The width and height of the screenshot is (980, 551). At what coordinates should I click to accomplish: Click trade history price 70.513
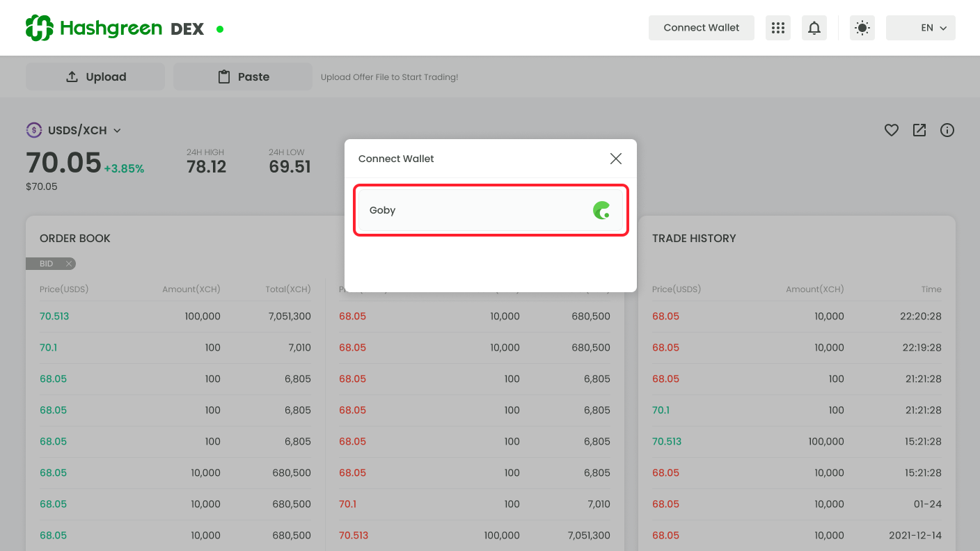667,441
